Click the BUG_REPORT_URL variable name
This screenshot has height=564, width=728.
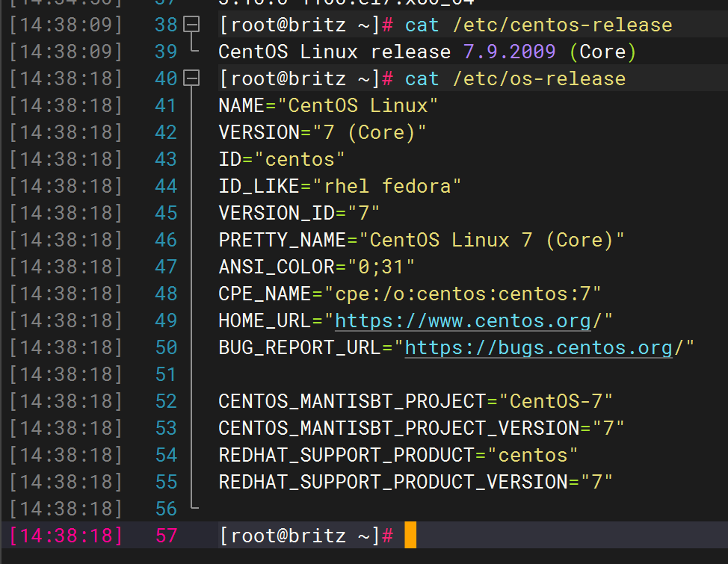coord(300,347)
